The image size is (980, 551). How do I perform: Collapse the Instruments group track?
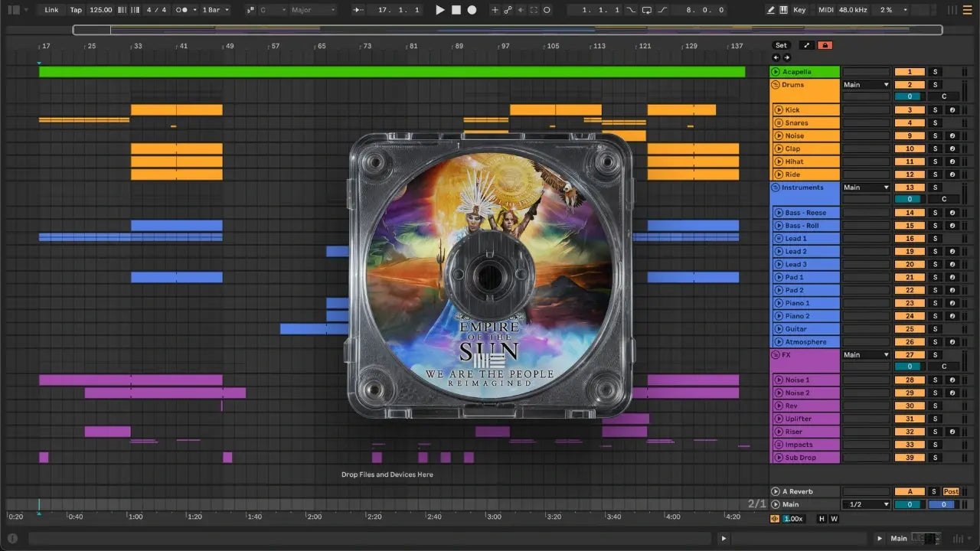pos(776,187)
